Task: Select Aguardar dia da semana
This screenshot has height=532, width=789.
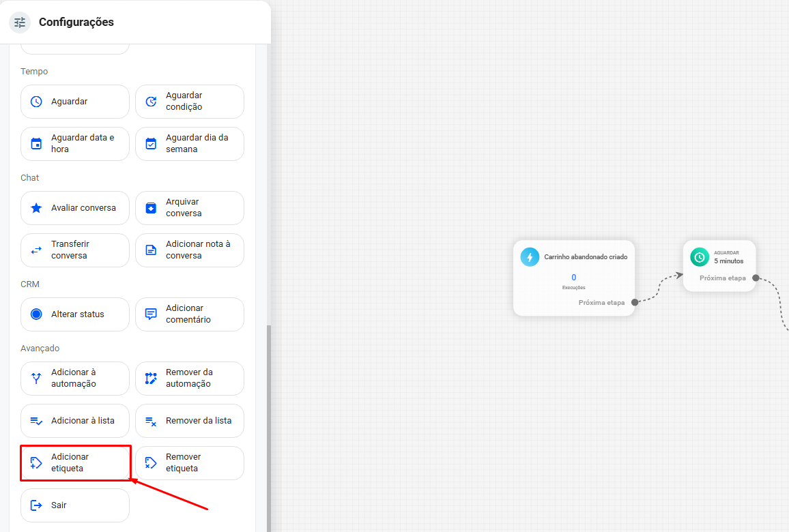Action: pos(190,144)
